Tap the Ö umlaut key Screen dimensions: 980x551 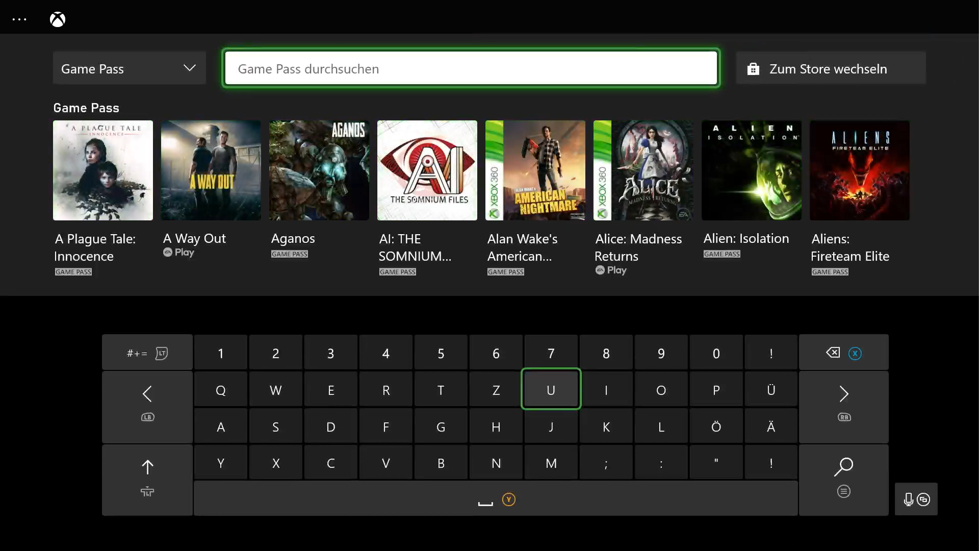pyautogui.click(x=716, y=427)
